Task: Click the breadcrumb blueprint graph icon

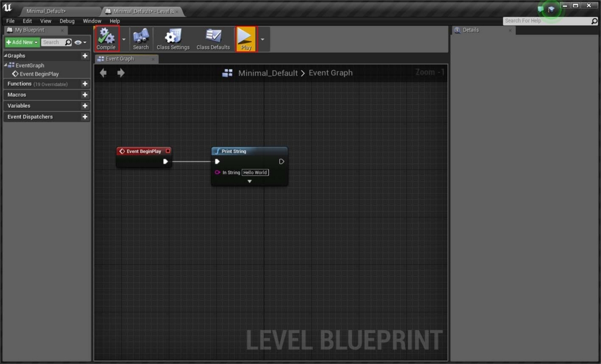Action: [x=227, y=73]
